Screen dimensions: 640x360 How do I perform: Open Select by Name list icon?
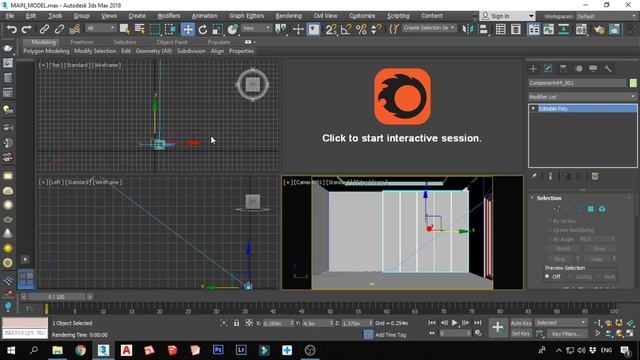pos(140,29)
